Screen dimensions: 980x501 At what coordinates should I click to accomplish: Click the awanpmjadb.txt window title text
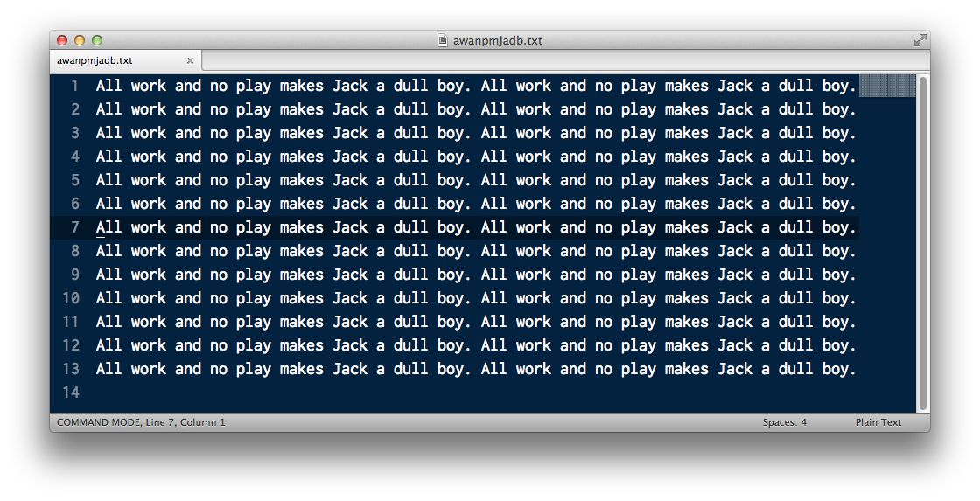[498, 40]
